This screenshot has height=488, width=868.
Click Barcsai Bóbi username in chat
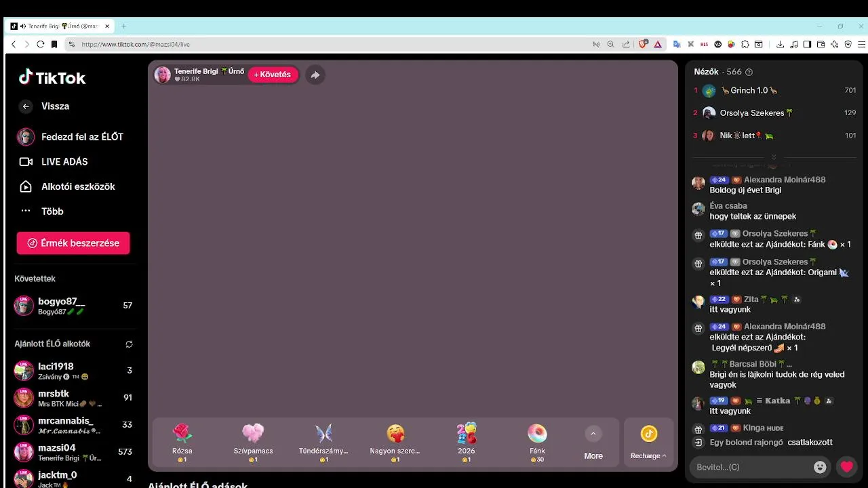click(751, 364)
